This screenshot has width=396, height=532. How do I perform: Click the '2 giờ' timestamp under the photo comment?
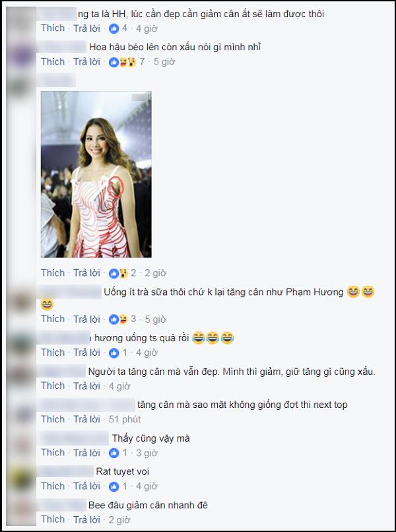155,273
